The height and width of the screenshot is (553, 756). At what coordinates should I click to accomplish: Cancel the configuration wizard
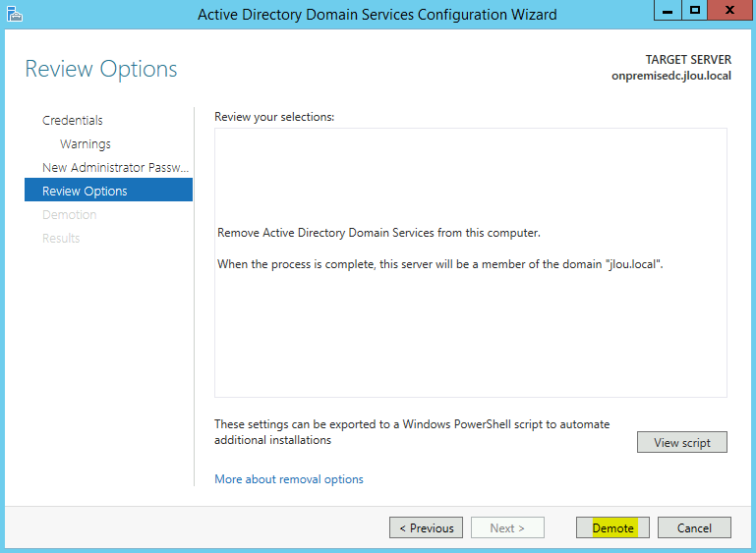tap(694, 527)
